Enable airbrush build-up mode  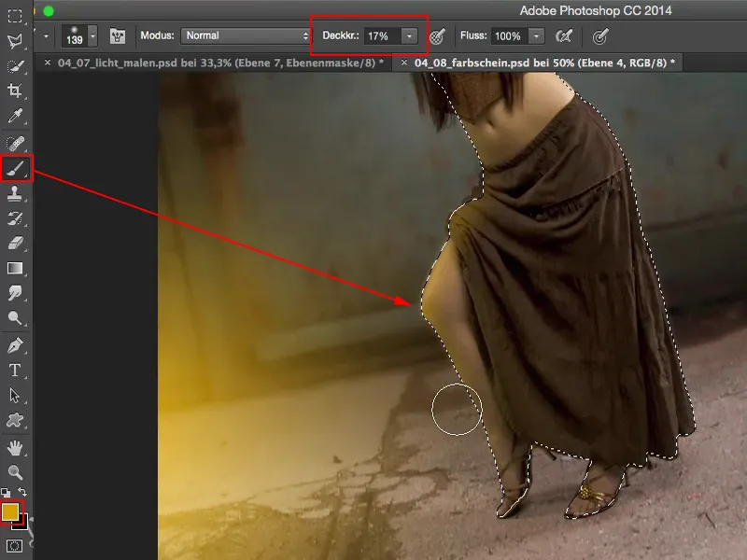pyautogui.click(x=564, y=36)
